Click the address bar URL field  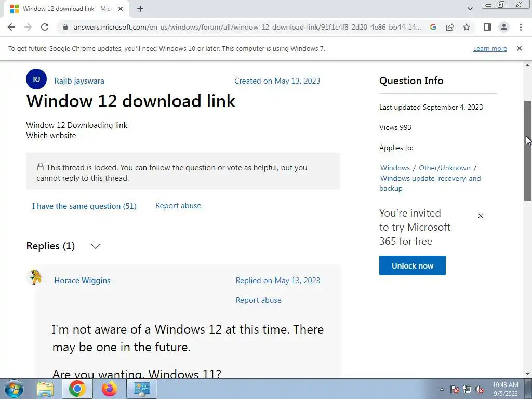point(247,27)
